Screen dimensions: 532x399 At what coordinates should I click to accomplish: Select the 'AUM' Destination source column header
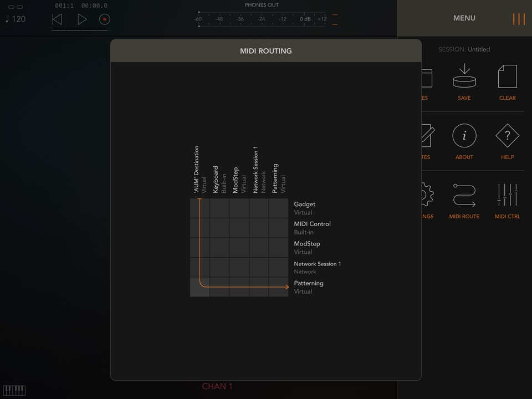(x=200, y=170)
